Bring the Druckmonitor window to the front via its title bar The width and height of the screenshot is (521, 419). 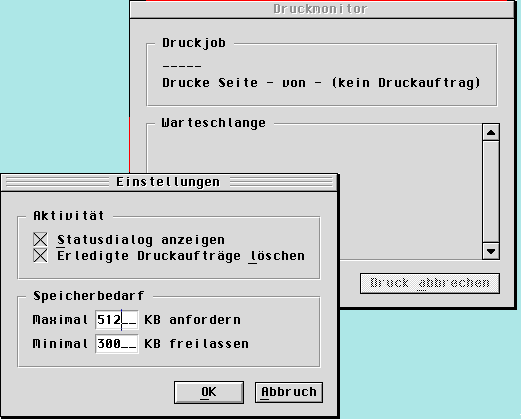click(321, 9)
